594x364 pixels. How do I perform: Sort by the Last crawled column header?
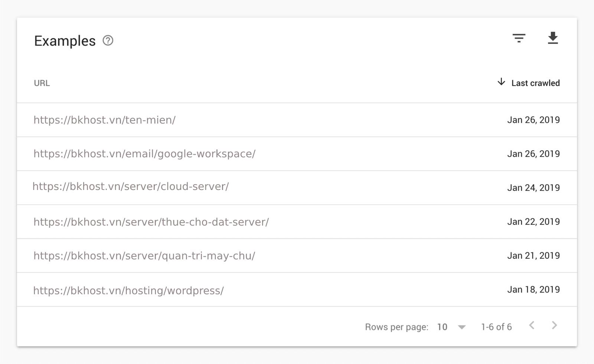click(535, 83)
